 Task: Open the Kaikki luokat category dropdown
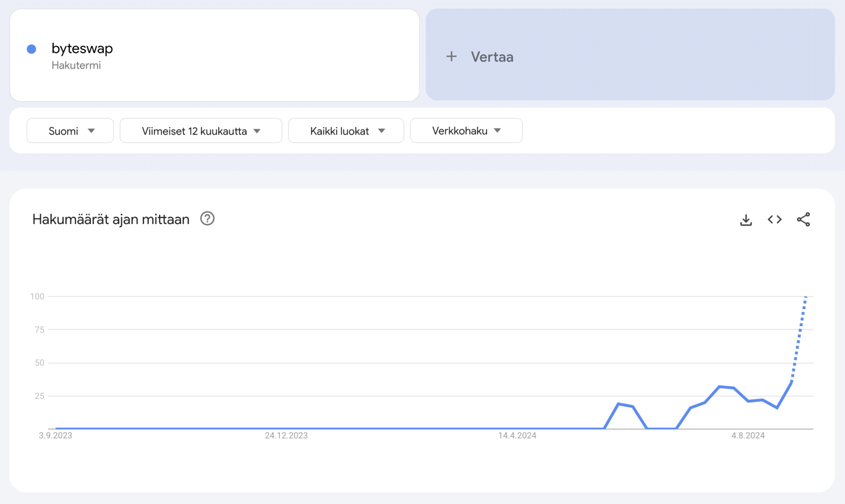click(345, 130)
